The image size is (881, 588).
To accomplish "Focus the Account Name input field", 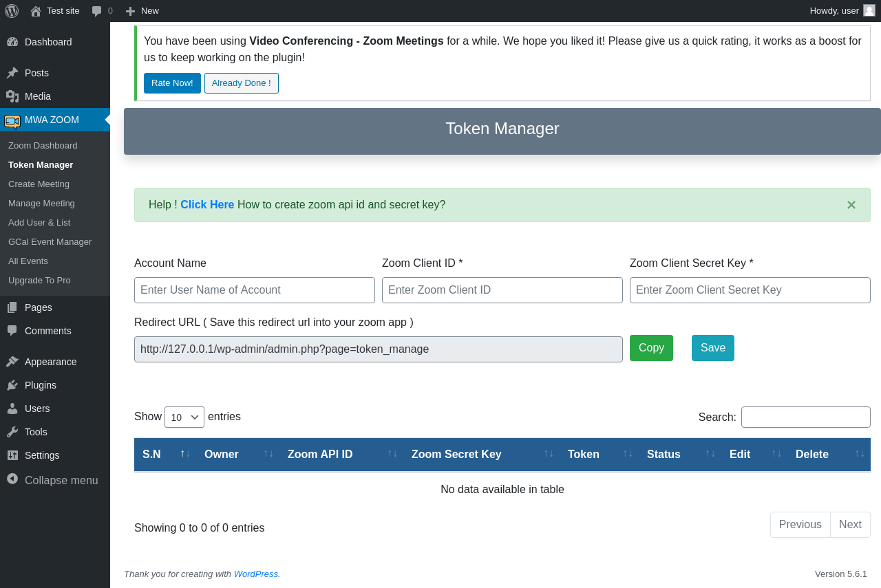I will coord(255,290).
